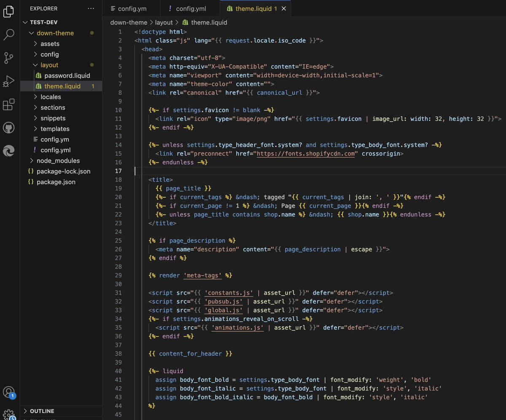
Task: Expand the config folder
Action: point(35,54)
